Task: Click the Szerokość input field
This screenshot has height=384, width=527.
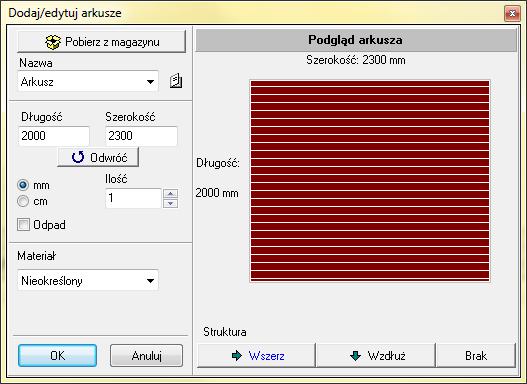Action: (x=141, y=136)
